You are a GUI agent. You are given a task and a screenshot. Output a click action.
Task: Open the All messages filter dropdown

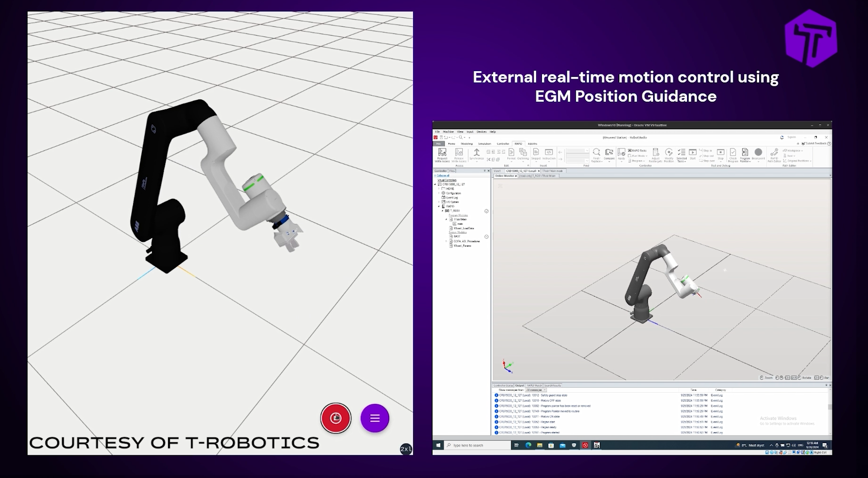pos(536,390)
